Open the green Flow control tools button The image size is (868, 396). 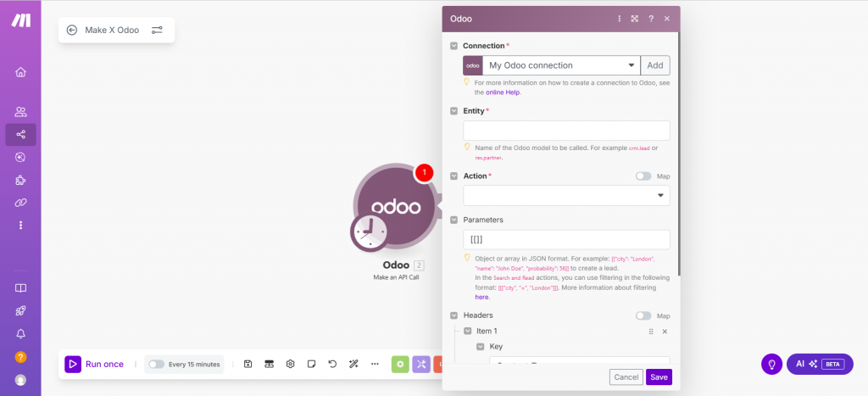point(400,364)
